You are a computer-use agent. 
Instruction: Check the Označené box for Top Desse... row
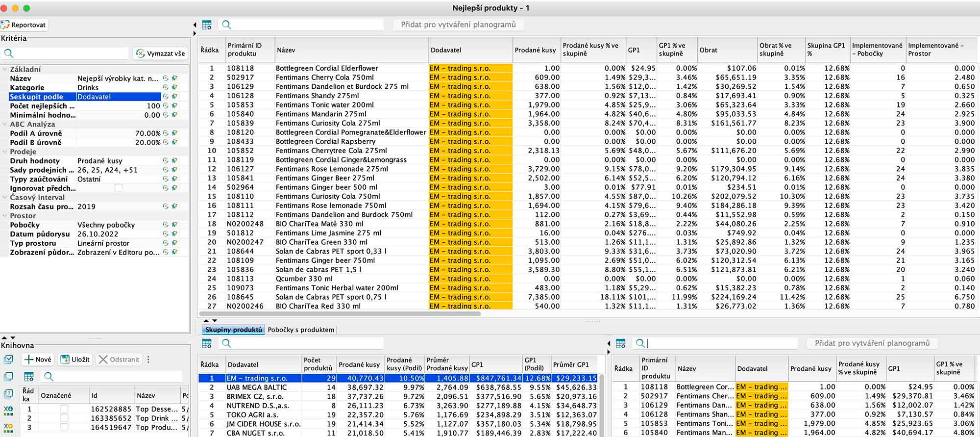coord(64,409)
